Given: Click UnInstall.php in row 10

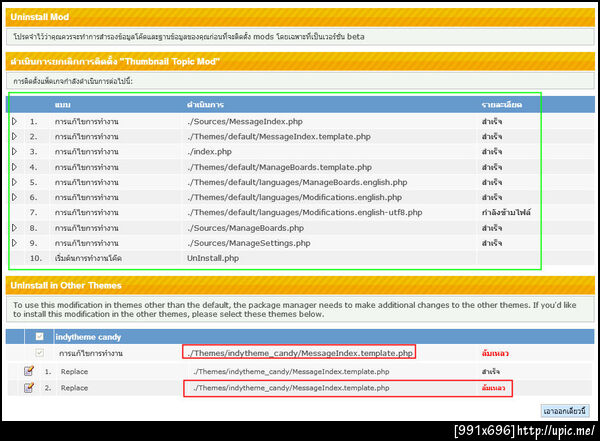Looking at the screenshot, I should click(x=213, y=258).
